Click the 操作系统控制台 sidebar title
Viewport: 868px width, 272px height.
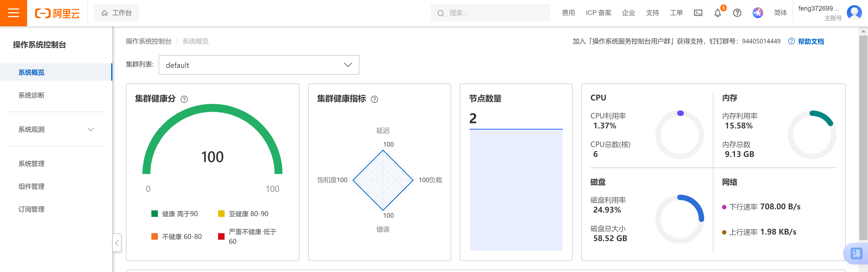click(39, 45)
